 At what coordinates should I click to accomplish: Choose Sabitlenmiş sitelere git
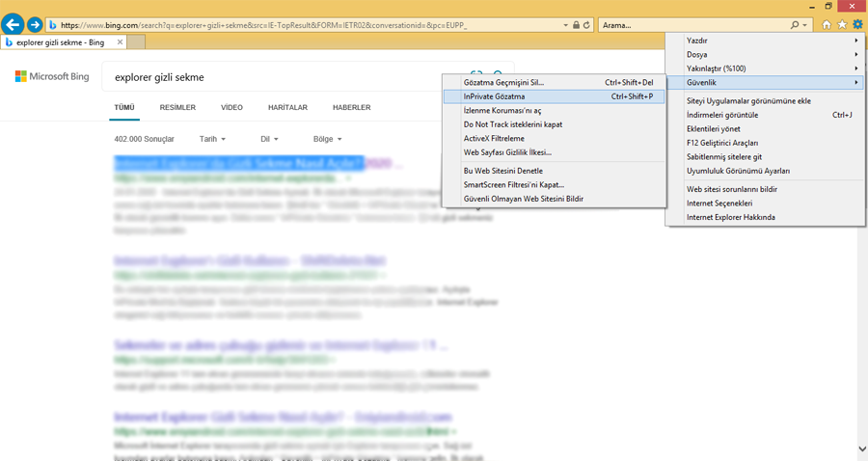[766, 156]
